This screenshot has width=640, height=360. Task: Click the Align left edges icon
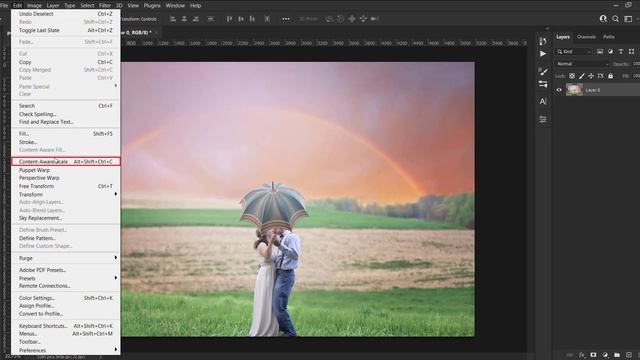173,19
